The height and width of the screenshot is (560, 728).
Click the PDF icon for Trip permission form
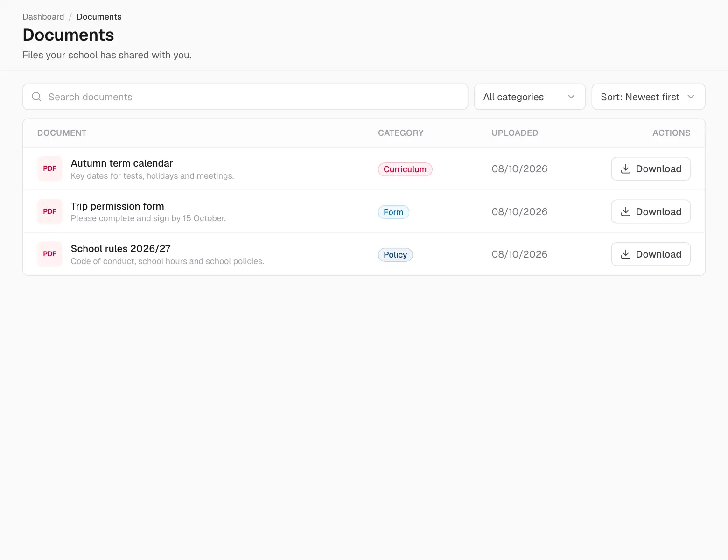coord(49,211)
